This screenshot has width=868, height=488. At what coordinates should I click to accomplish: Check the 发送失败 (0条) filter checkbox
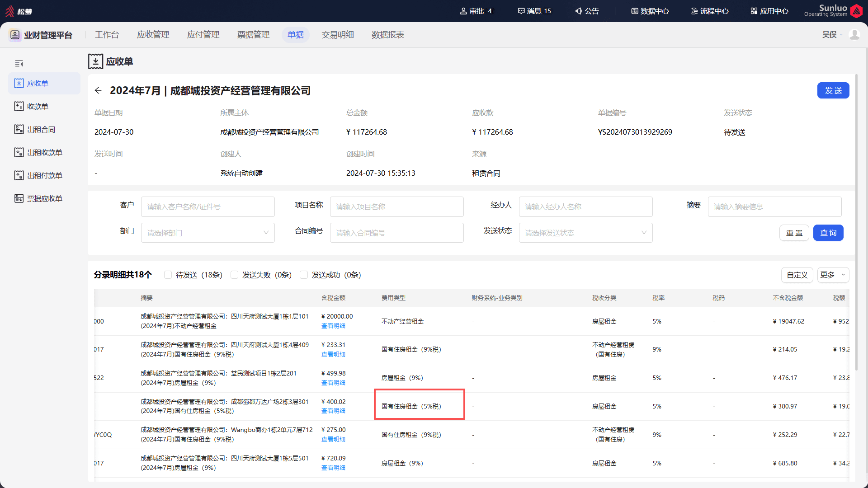234,275
